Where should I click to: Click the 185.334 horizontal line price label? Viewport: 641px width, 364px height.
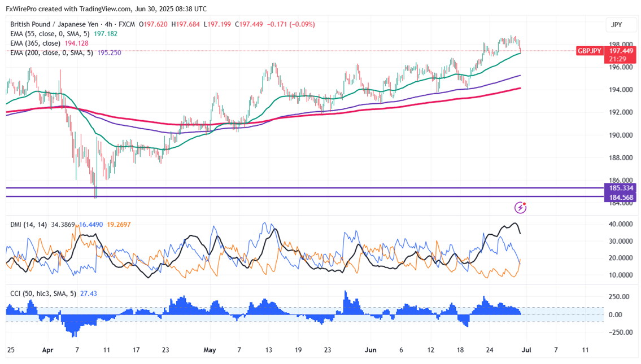point(621,188)
